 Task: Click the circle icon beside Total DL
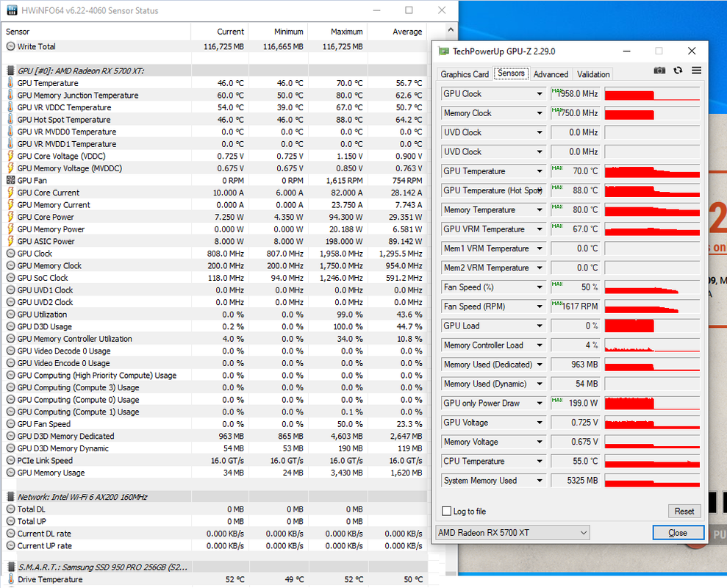(x=10, y=509)
